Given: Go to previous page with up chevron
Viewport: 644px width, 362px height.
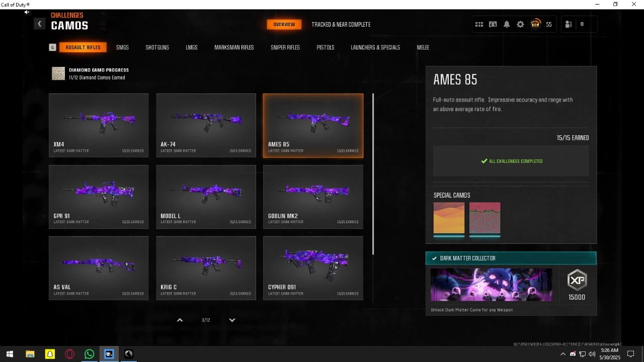Looking at the screenshot, I should point(180,320).
